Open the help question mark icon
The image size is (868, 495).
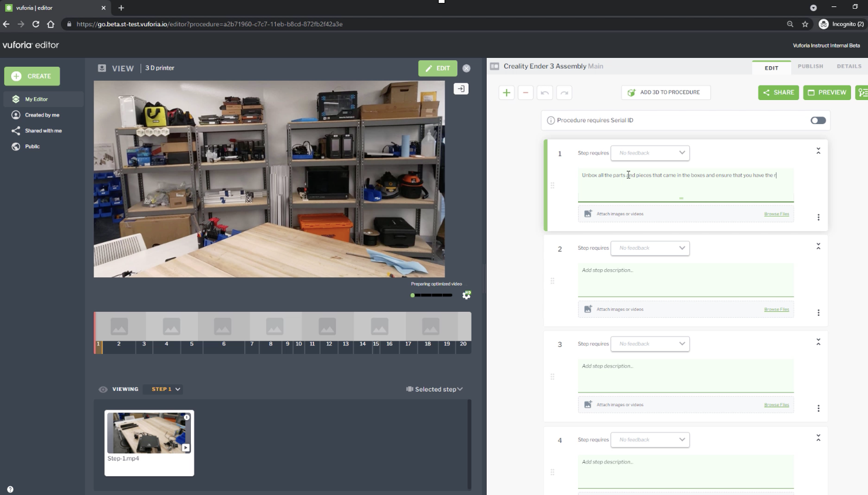pyautogui.click(x=10, y=489)
